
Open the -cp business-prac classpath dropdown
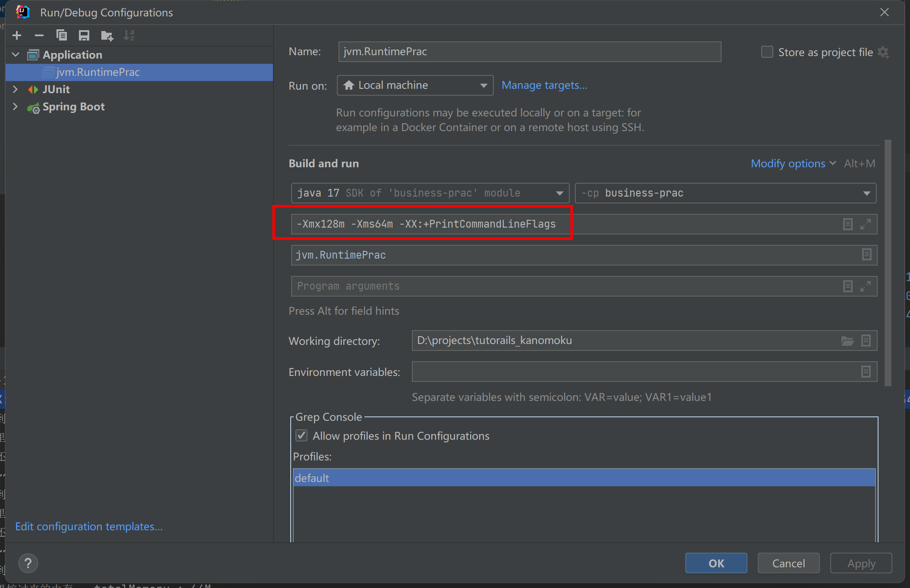725,193
